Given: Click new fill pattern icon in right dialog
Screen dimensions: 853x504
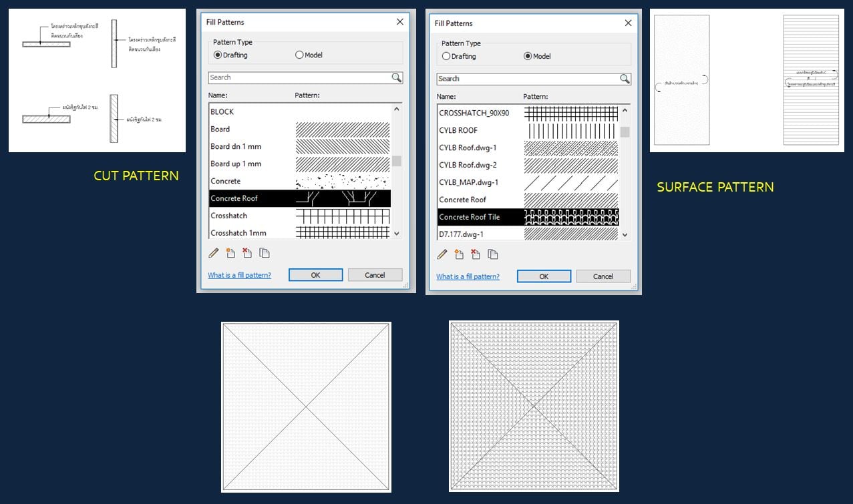Looking at the screenshot, I should [459, 254].
